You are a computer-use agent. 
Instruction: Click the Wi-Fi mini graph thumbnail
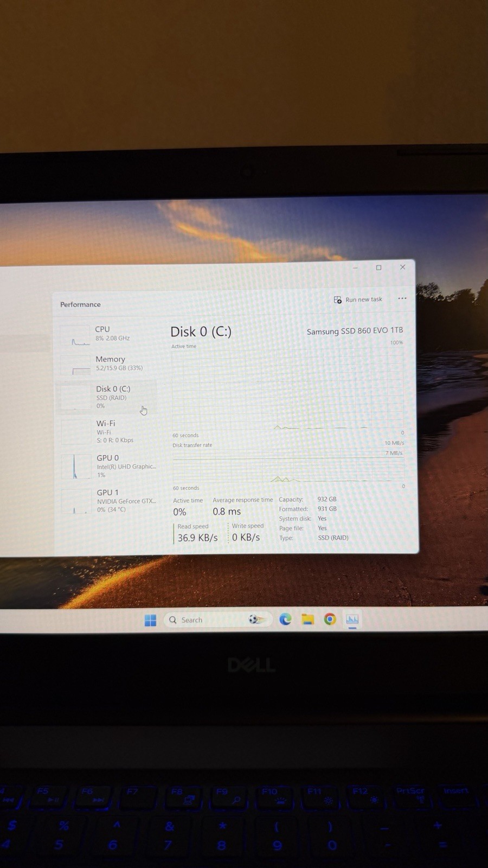76,432
